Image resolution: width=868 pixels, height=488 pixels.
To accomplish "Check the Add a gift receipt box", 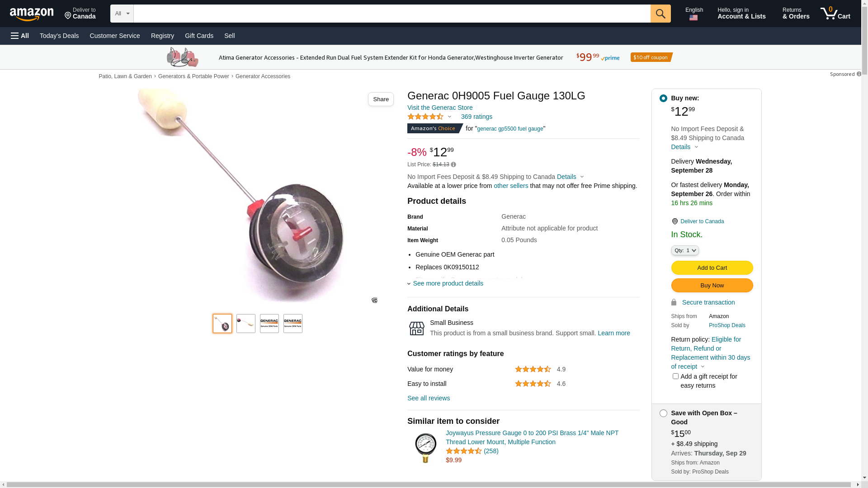I will 675,376.
